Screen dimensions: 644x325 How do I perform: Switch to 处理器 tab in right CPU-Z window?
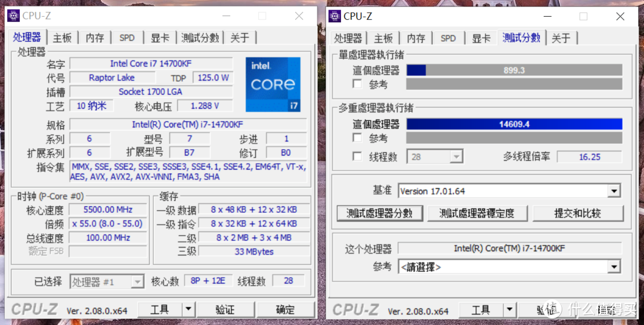click(x=348, y=38)
